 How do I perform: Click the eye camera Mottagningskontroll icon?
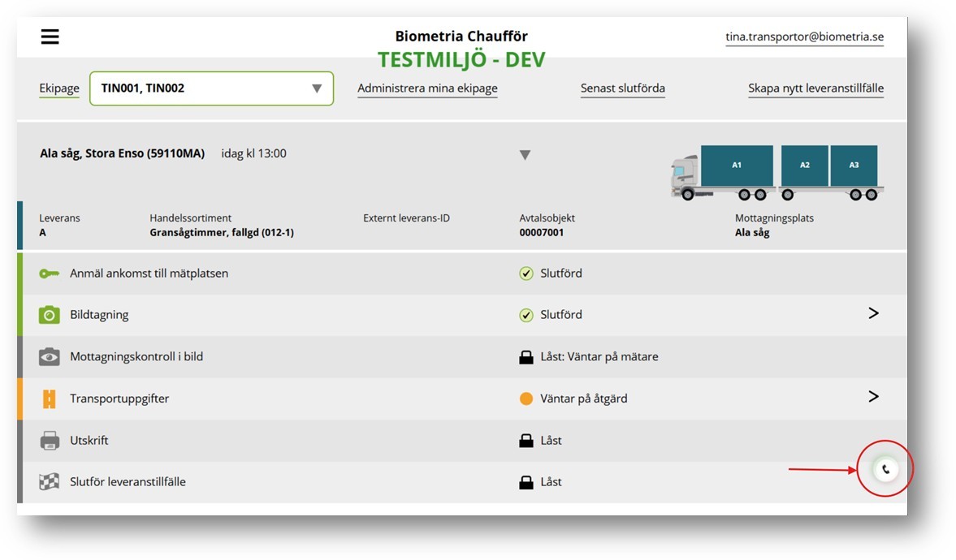(x=50, y=356)
